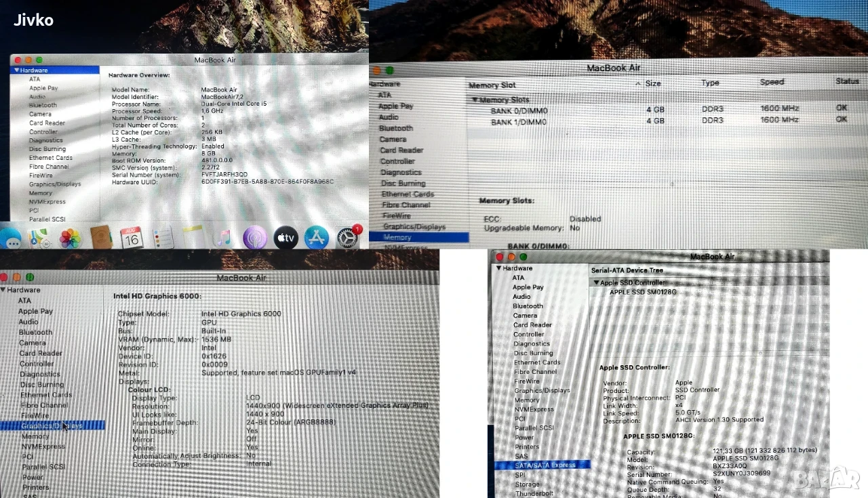Sort the memory table by the Type column
Viewport: 868px width, 498px height.
[x=710, y=83]
